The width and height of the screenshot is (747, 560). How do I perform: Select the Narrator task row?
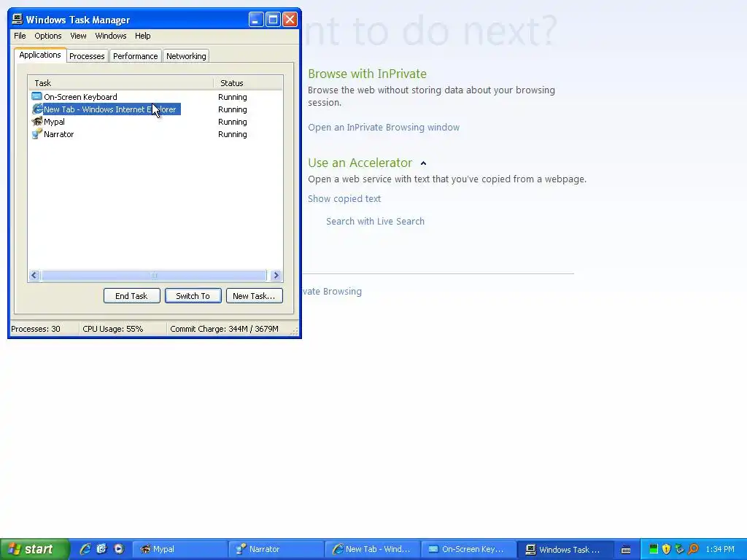pyautogui.click(x=155, y=134)
